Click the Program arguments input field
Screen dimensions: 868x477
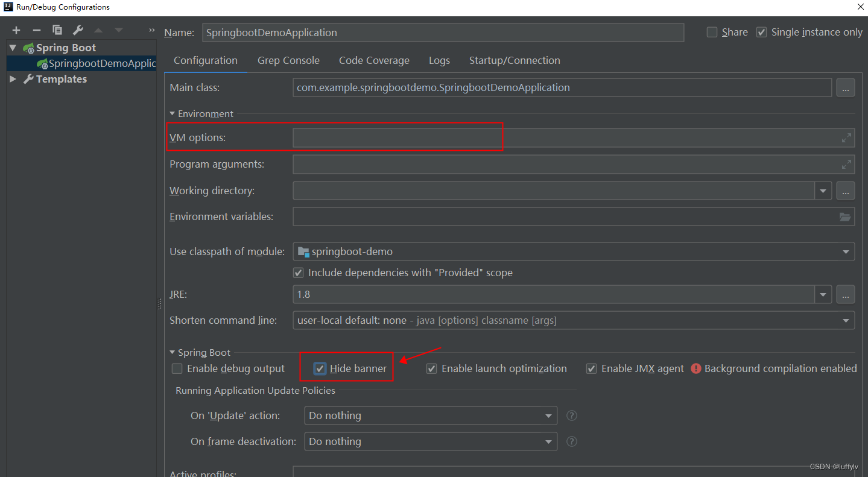click(574, 164)
